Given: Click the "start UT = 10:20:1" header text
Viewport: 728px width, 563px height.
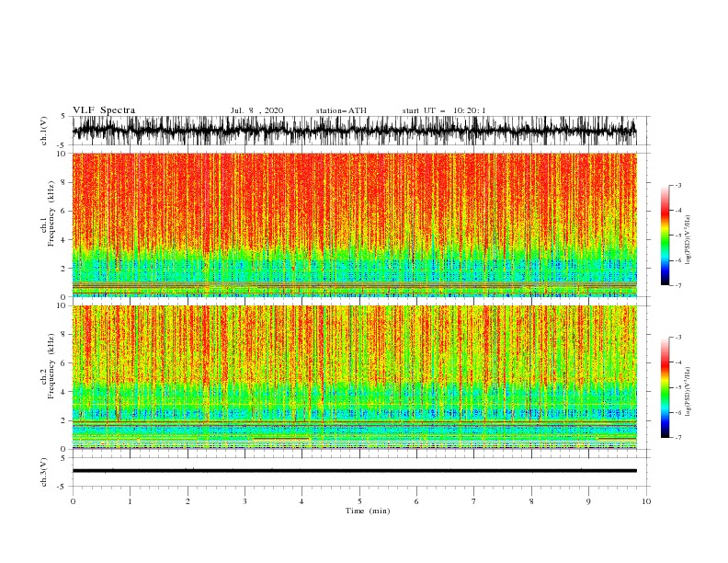Looking at the screenshot, I should [444, 110].
